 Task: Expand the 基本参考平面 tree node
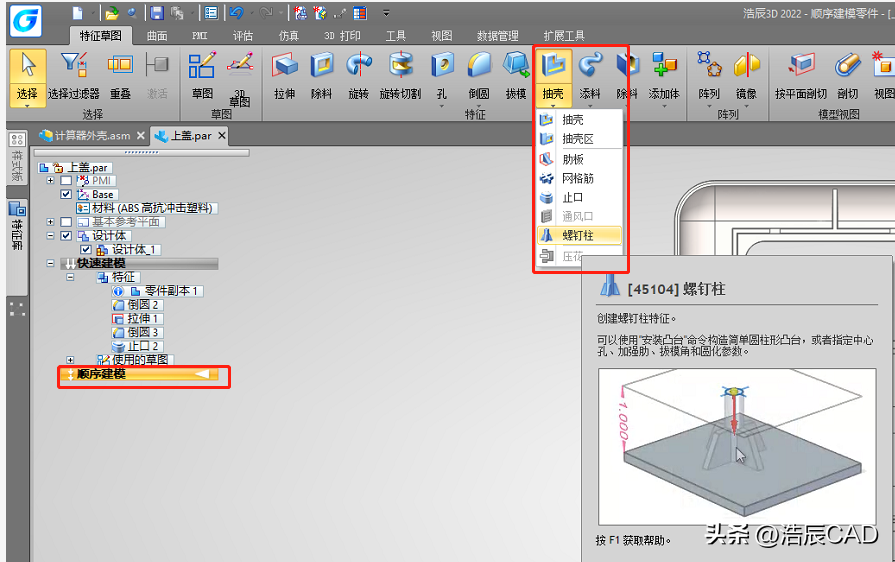pos(51,221)
